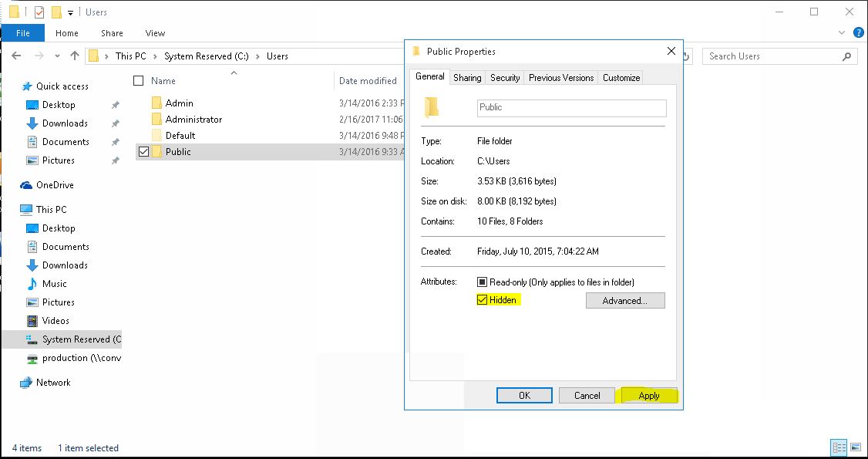Click Cancel in Public Properties

coord(587,395)
